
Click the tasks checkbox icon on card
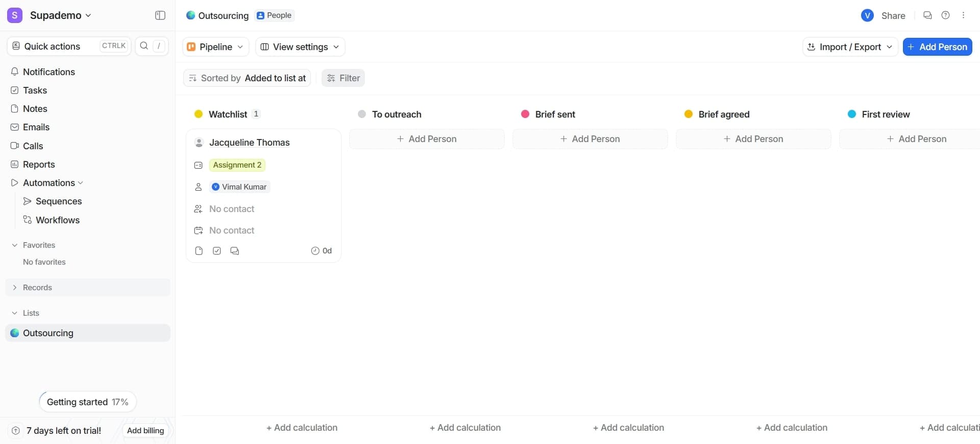coord(217,251)
